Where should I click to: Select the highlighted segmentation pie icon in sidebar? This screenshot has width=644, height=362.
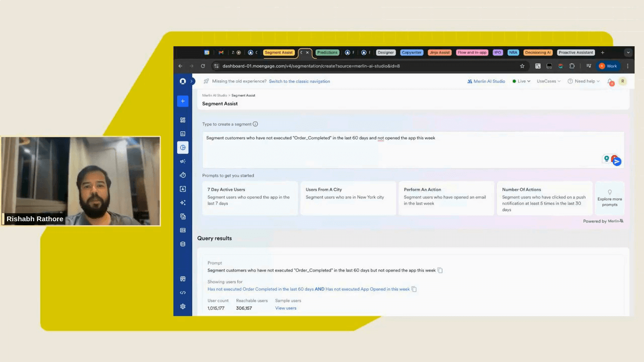tap(183, 147)
